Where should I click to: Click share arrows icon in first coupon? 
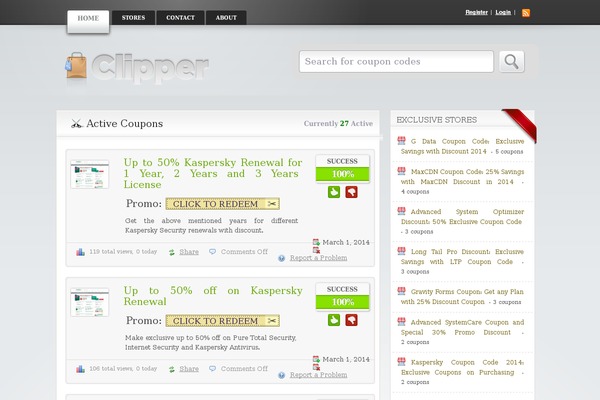(x=172, y=252)
